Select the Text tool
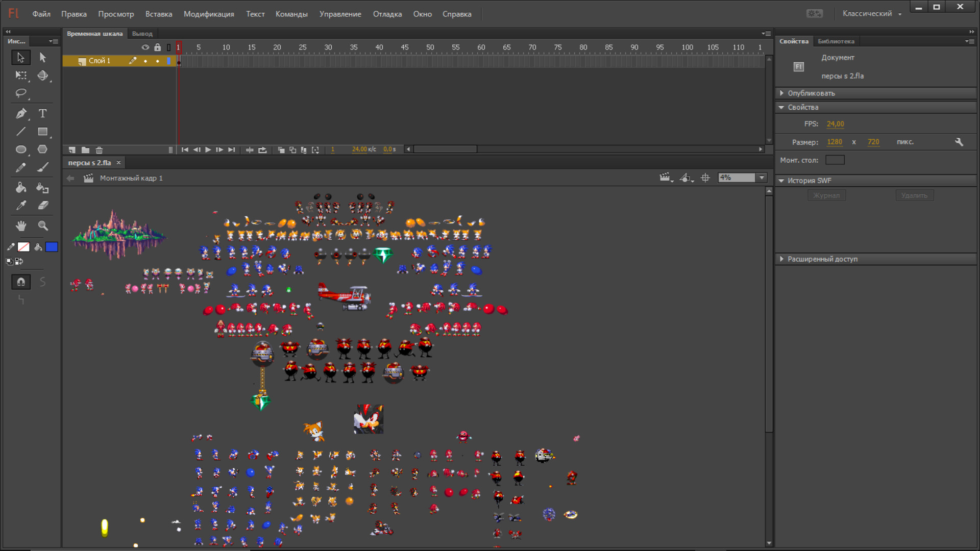Screen dimensions: 980x551 43,113
